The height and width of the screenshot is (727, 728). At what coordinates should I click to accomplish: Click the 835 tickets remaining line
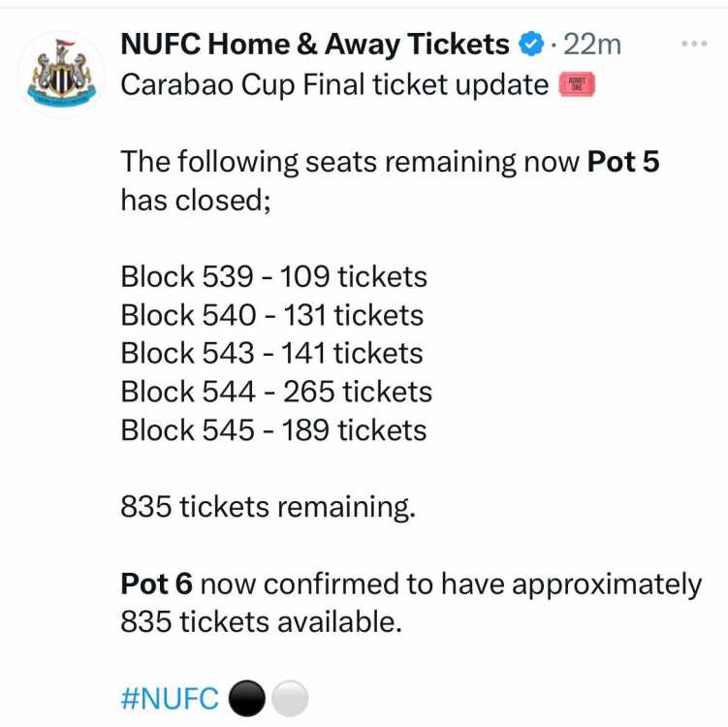coord(268,507)
